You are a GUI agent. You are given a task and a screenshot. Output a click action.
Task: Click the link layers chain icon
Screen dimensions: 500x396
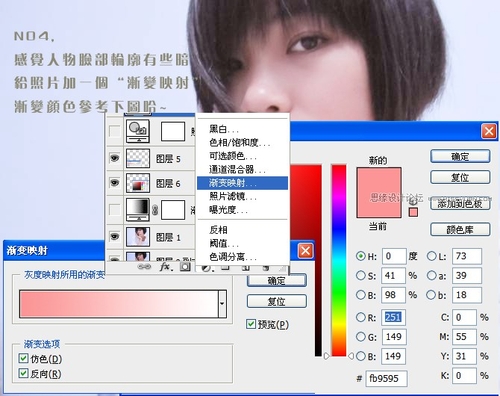144,267
